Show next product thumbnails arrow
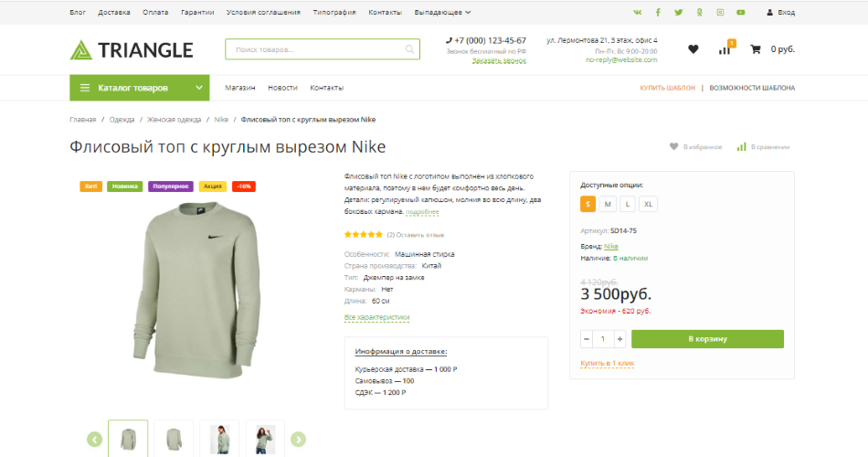This screenshot has height=457, width=868. click(x=298, y=440)
